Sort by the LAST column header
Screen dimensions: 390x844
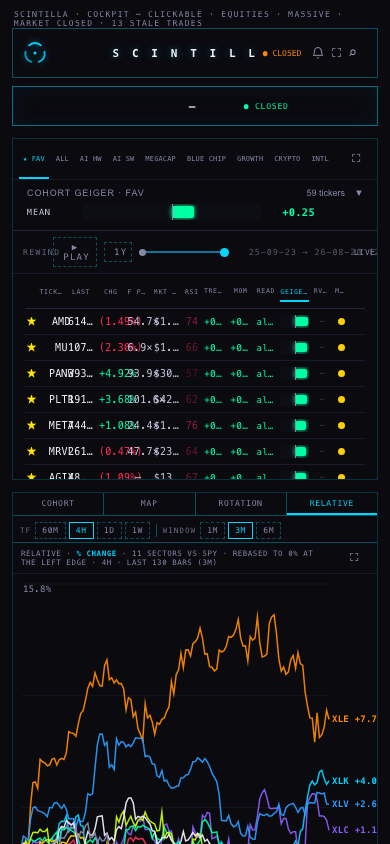[81, 292]
